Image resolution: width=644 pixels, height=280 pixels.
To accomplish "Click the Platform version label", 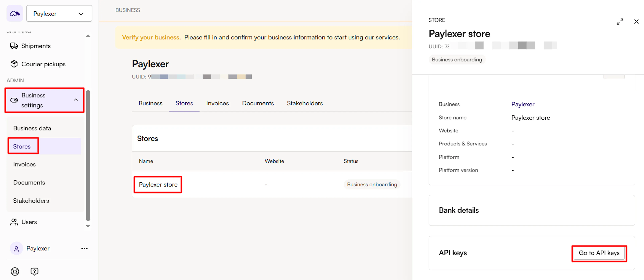I will [458, 170].
